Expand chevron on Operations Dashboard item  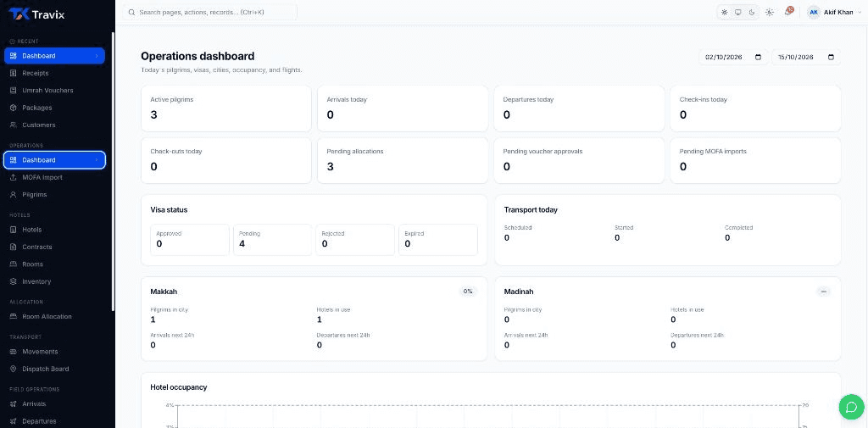click(97, 160)
